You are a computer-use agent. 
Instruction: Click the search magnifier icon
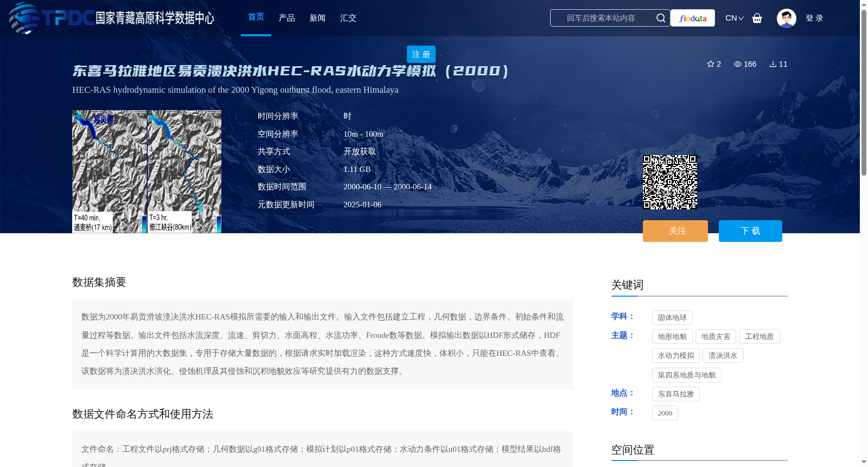click(x=660, y=18)
